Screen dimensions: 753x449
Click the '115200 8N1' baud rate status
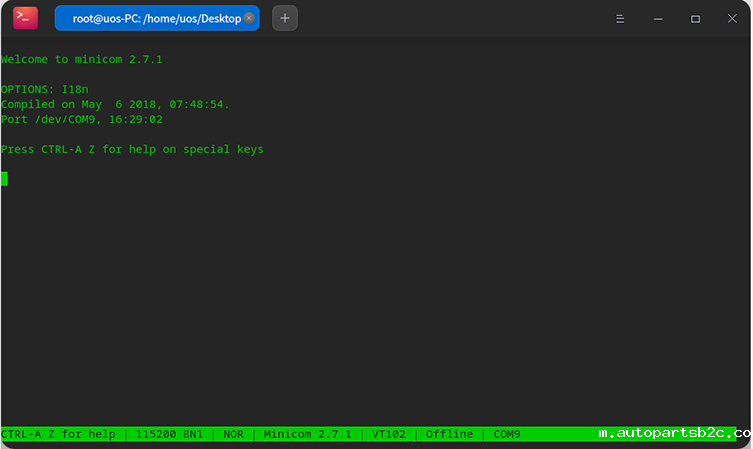pos(169,434)
